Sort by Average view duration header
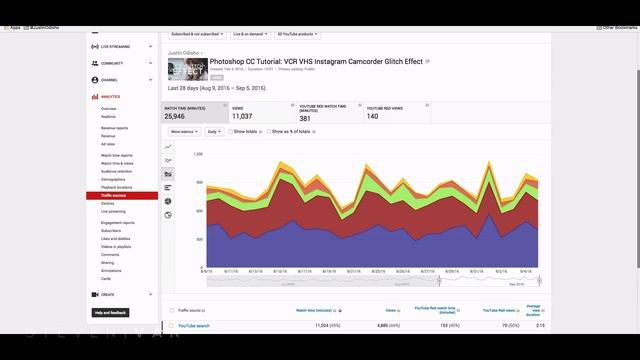Viewport: 640px width, 360px height. (533, 310)
